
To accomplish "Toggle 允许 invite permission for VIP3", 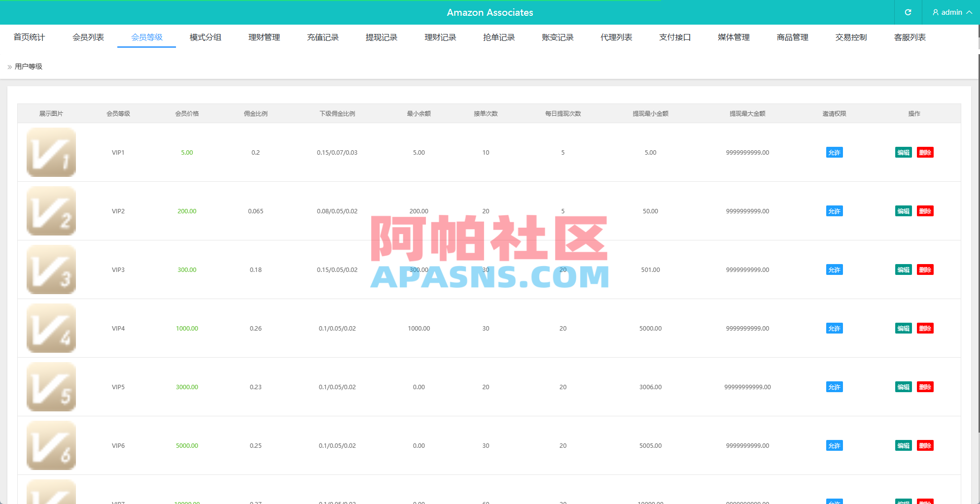I will click(835, 270).
